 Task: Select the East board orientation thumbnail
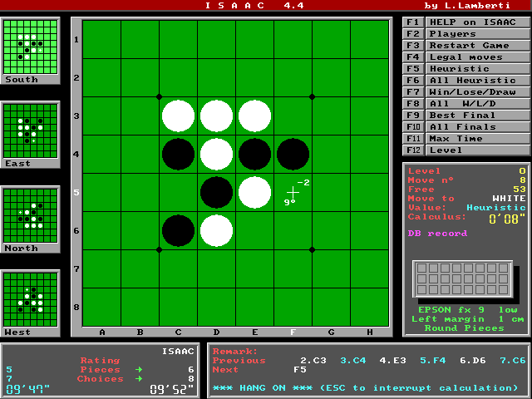(x=31, y=131)
